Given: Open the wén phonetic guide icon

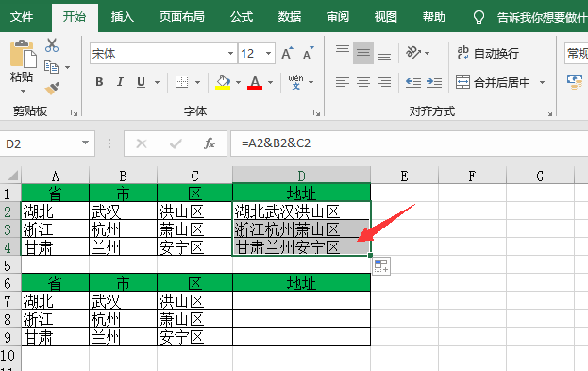Looking at the screenshot, I should tap(295, 82).
